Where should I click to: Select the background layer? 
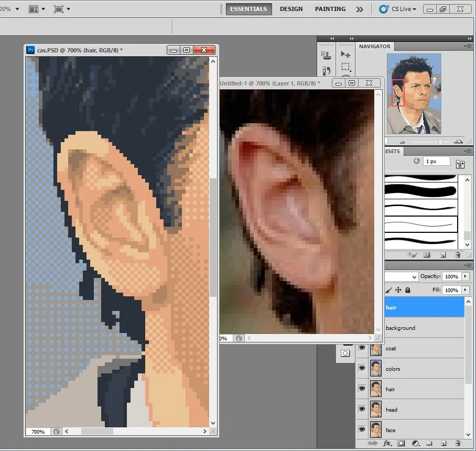425,328
